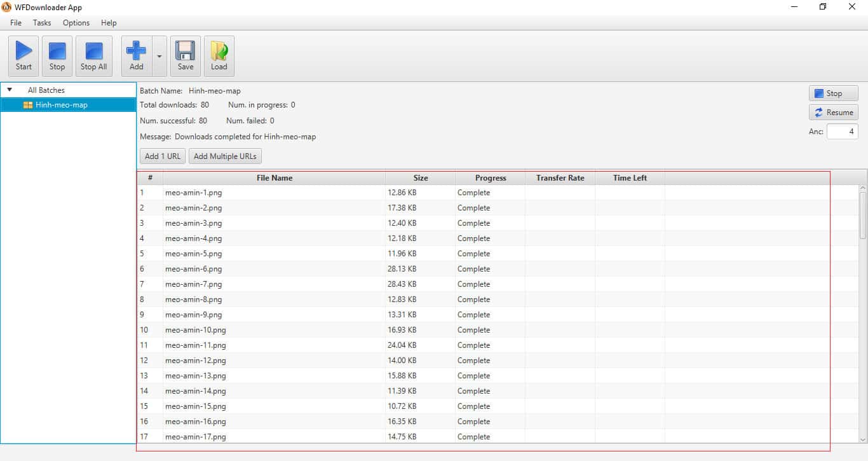This screenshot has height=461, width=868.
Task: Click the batch Resume button with arrows icon
Action: tap(833, 113)
